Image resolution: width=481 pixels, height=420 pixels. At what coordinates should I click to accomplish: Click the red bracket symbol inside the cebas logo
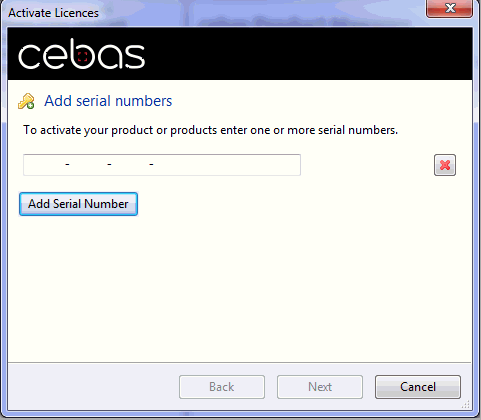click(x=82, y=56)
